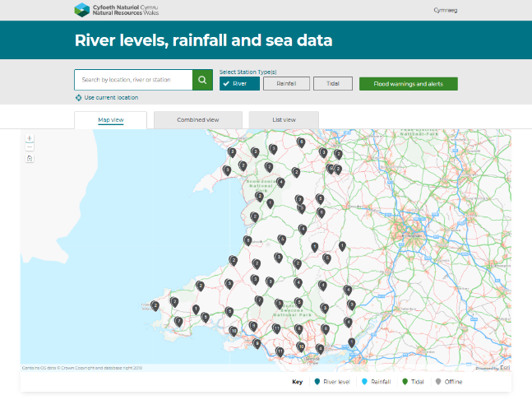Select easternmost marker 1 in mid Wales
This screenshot has height=400, width=532.
pos(342,246)
